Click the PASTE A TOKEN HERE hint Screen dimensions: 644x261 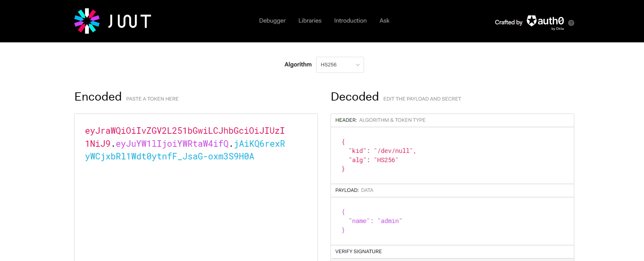(x=152, y=99)
